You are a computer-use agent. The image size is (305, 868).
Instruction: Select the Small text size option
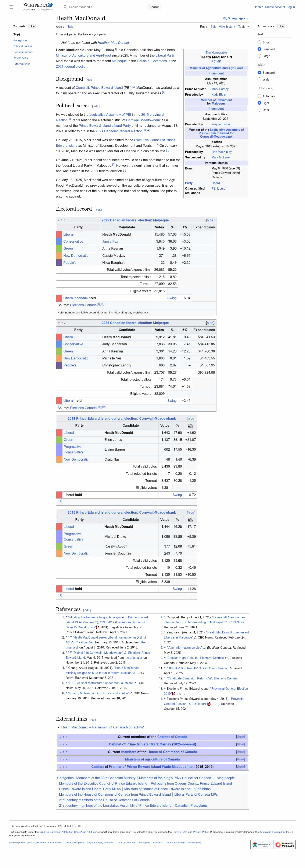(x=259, y=42)
